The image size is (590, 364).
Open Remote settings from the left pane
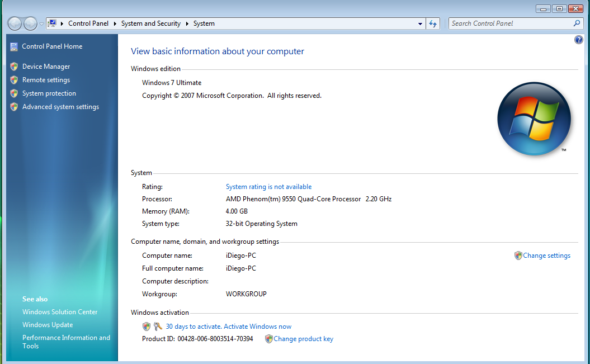[46, 80]
